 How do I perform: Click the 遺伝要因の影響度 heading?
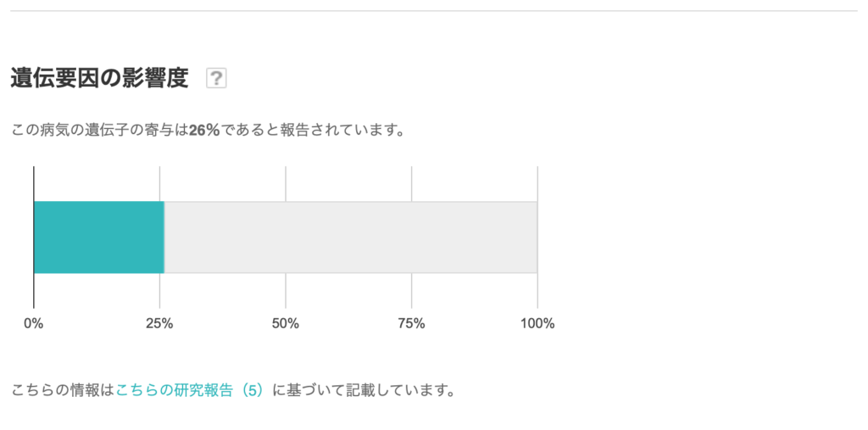(99, 78)
